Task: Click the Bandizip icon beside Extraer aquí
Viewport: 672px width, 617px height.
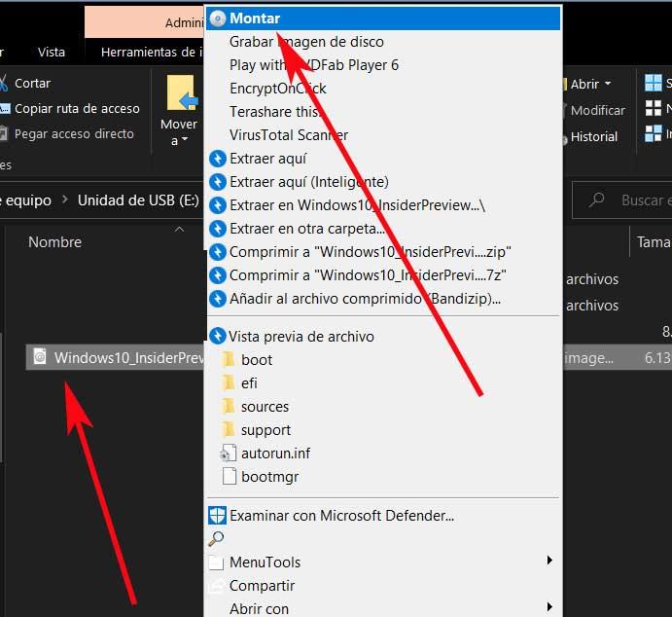Action: tap(218, 159)
